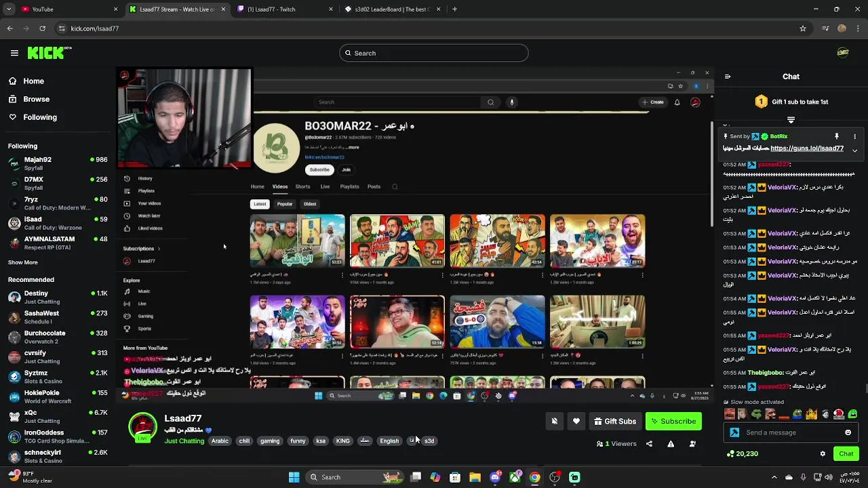Focus the Kick search box
Viewport: 868px width, 488px height.
(x=434, y=53)
